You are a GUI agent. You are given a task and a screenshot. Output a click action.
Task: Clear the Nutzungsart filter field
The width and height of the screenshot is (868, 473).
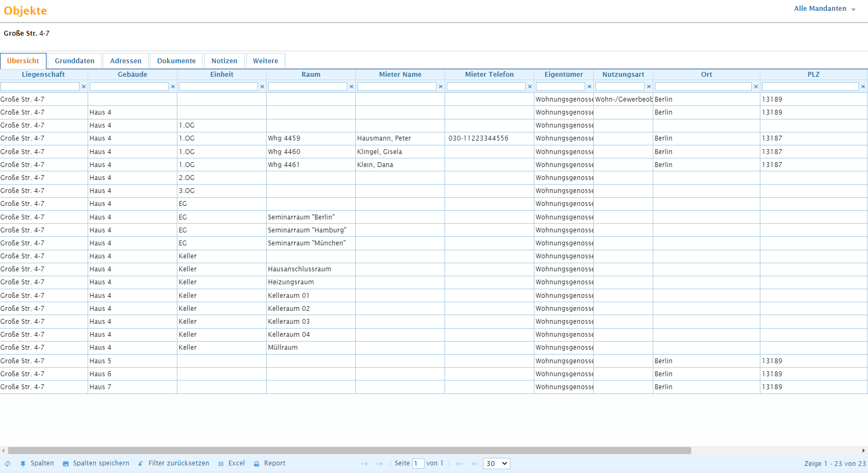pyautogui.click(x=649, y=86)
